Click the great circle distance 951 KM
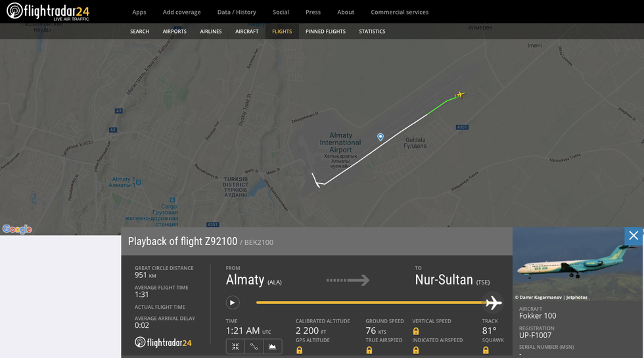 tap(145, 275)
